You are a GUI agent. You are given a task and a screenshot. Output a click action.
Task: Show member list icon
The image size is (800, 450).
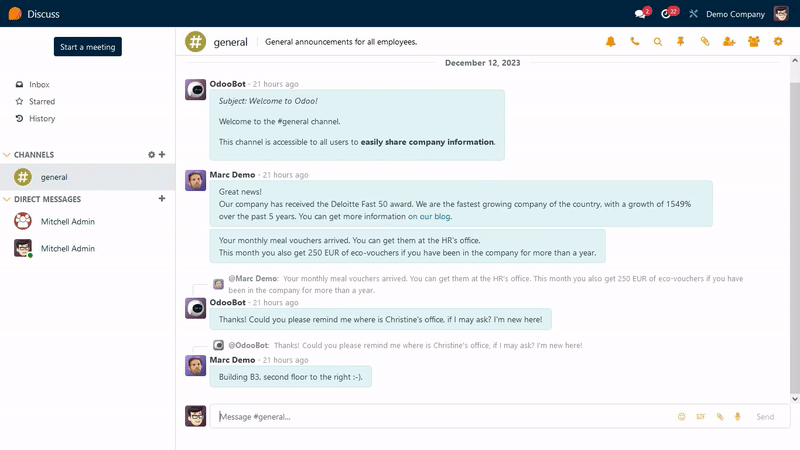pos(754,42)
